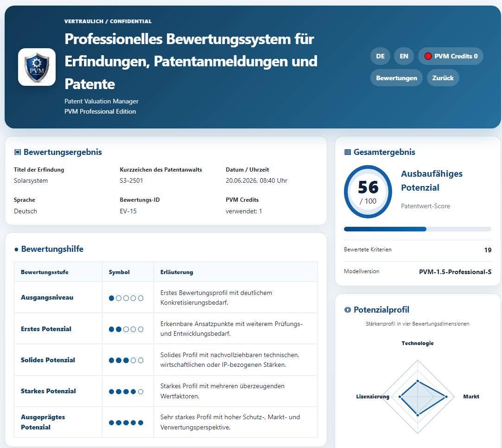
Task: Open the Bewertungen page
Action: click(396, 78)
